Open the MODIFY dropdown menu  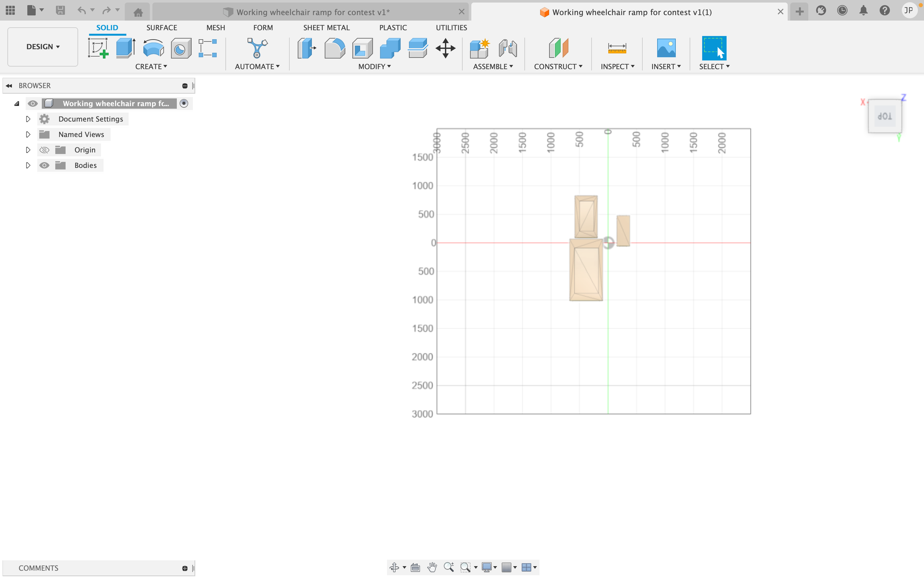tap(374, 67)
